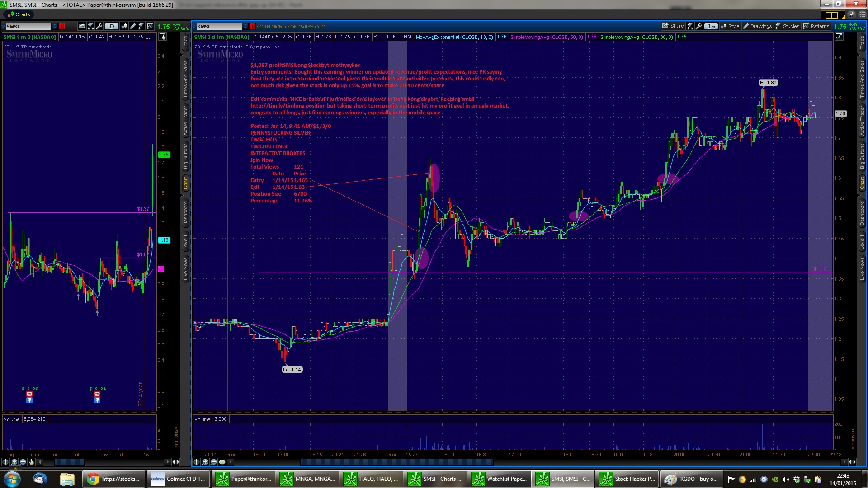Expand right chart symbol dropdown

245,26
